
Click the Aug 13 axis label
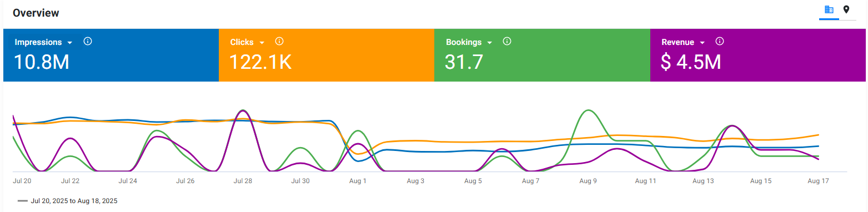[703, 181]
